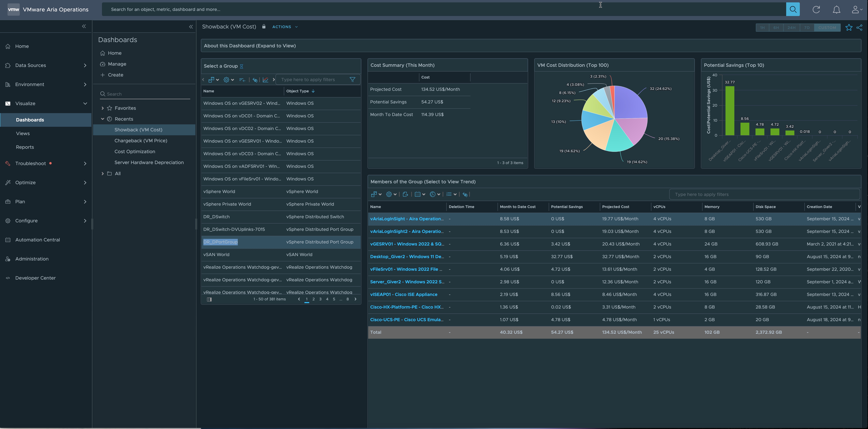Click the sparkline chart icon in Select a Group toolbar
The image size is (868, 429).
click(x=266, y=80)
